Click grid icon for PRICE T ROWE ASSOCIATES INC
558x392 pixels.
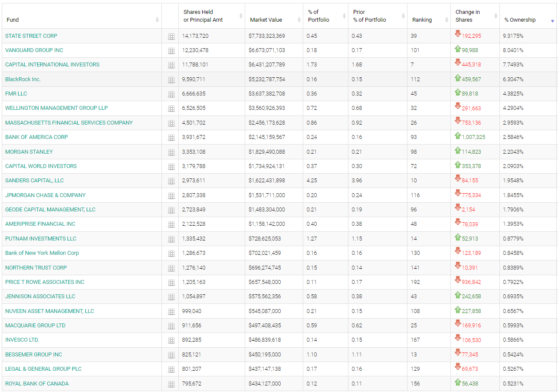pyautogui.click(x=171, y=283)
